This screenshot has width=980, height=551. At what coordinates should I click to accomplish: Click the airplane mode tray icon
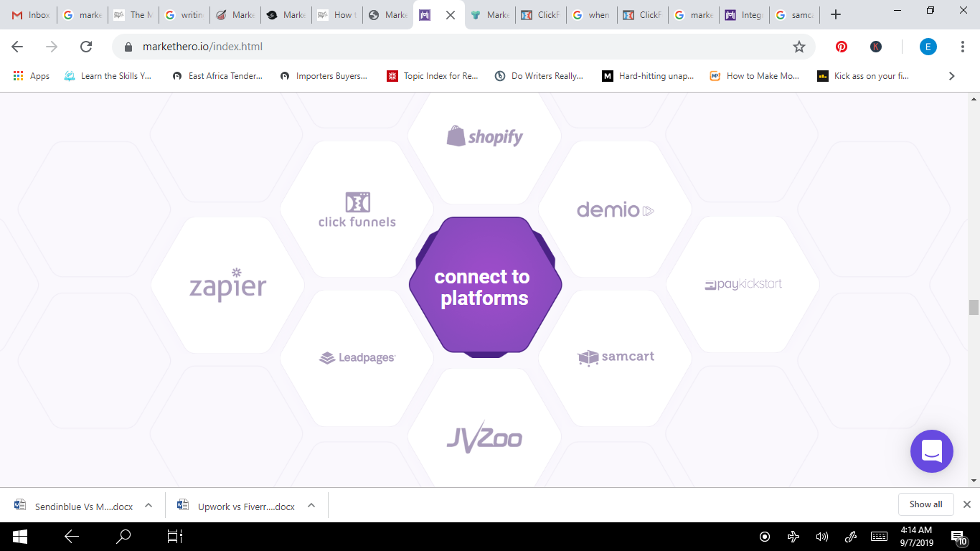(793, 537)
